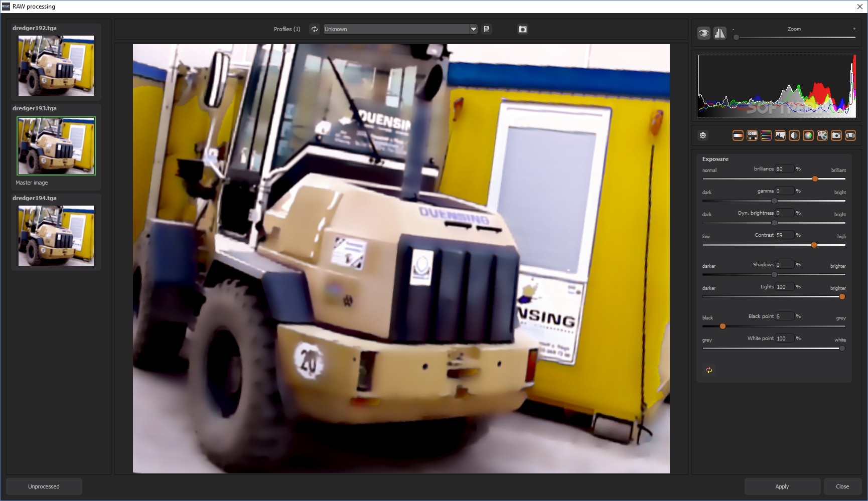Select the dredger193.tga master thumbnail

(56, 146)
